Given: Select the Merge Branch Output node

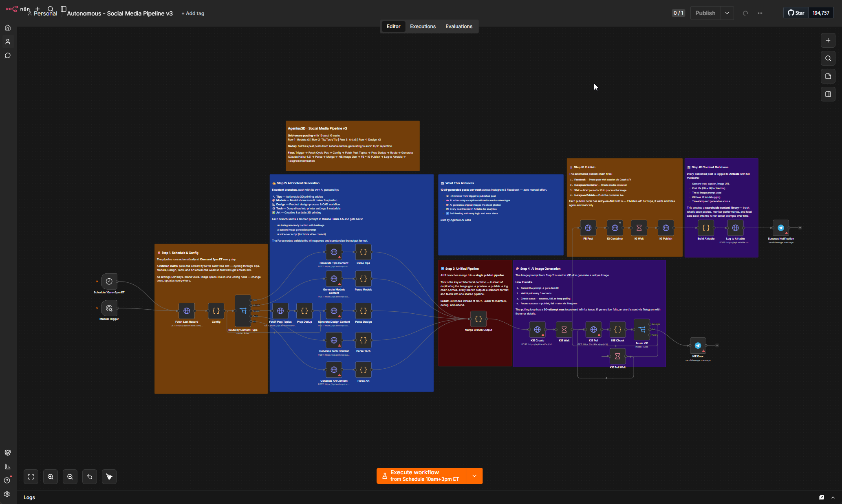Looking at the screenshot, I should pyautogui.click(x=478, y=319).
